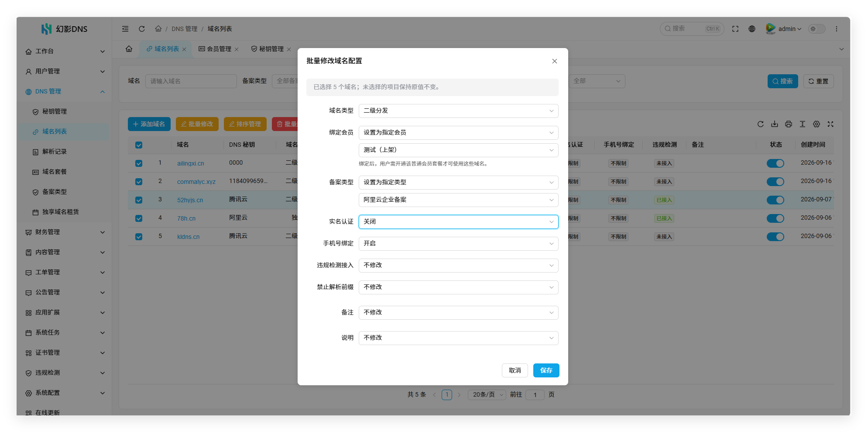Viewport: 868px width, 432px height.
Task: Open the 实名认证 dropdown
Action: click(458, 222)
